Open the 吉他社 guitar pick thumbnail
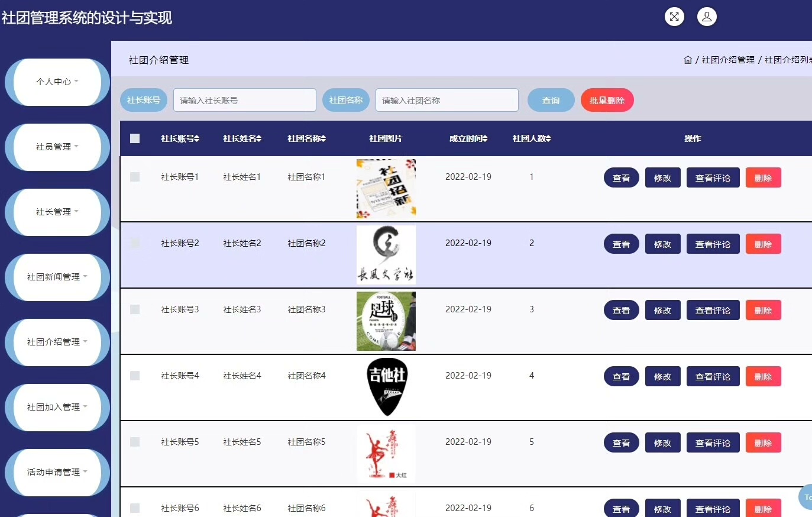 coord(386,387)
